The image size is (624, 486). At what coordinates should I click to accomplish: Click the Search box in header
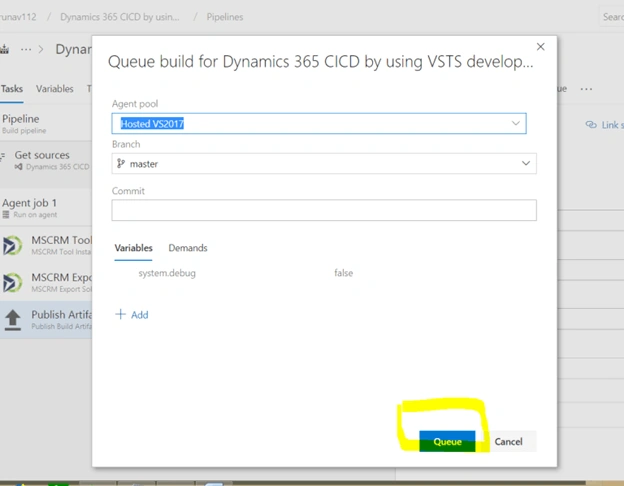point(612,17)
